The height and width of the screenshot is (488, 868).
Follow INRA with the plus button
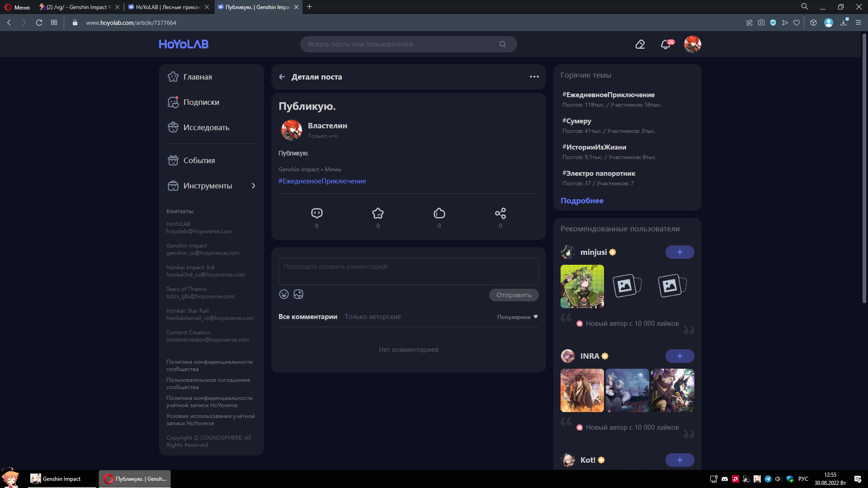click(x=679, y=356)
